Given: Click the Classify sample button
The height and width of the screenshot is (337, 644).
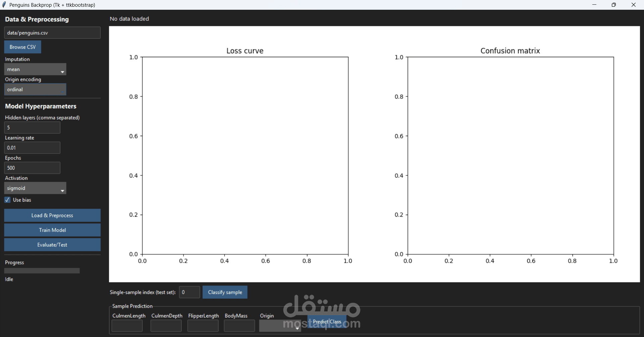Looking at the screenshot, I should tap(225, 292).
